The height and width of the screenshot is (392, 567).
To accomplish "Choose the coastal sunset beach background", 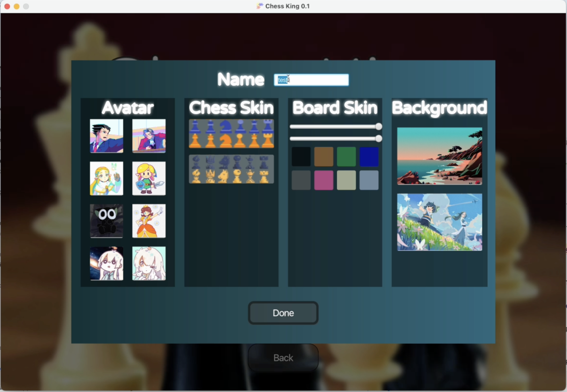I will point(440,156).
